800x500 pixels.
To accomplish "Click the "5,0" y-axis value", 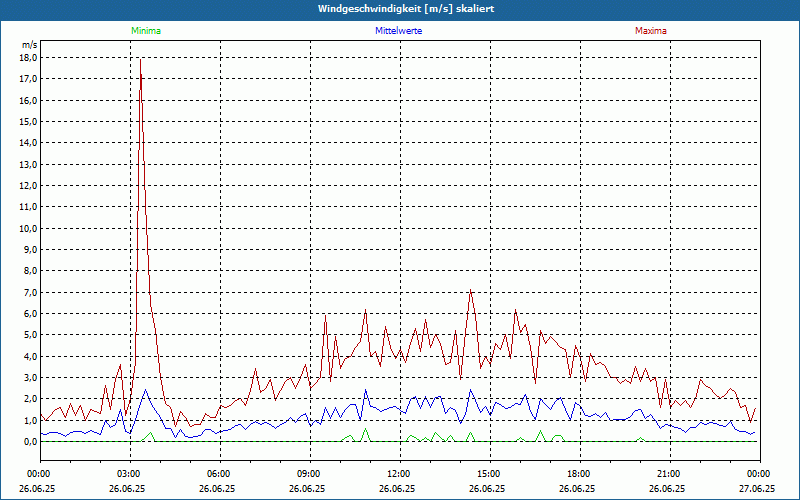I will (x=31, y=335).
